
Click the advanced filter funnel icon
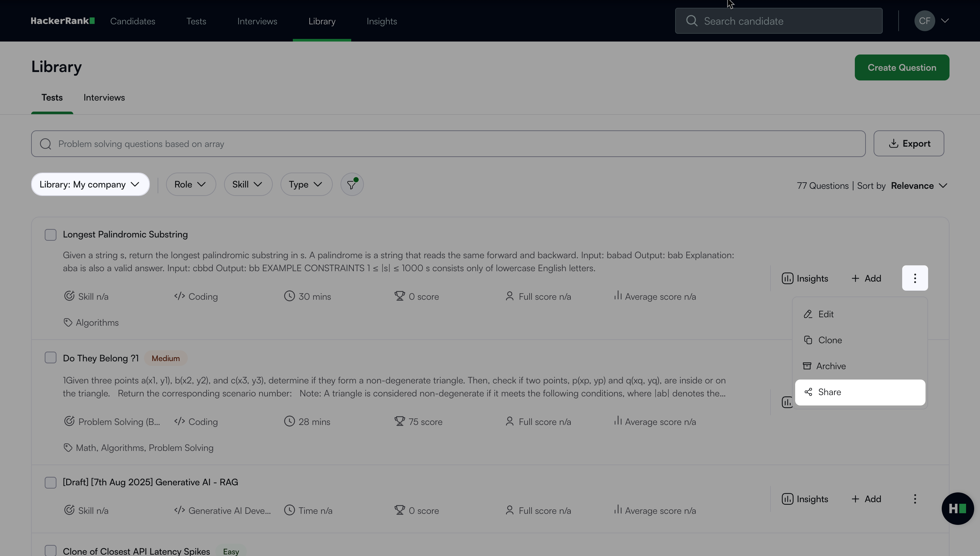[x=352, y=185]
